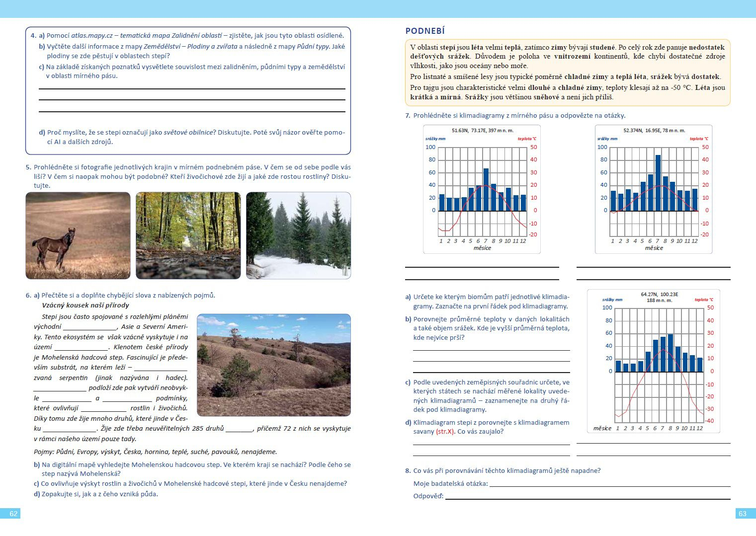
Task: Click the answer line after Odpověď
Action: pos(588,497)
